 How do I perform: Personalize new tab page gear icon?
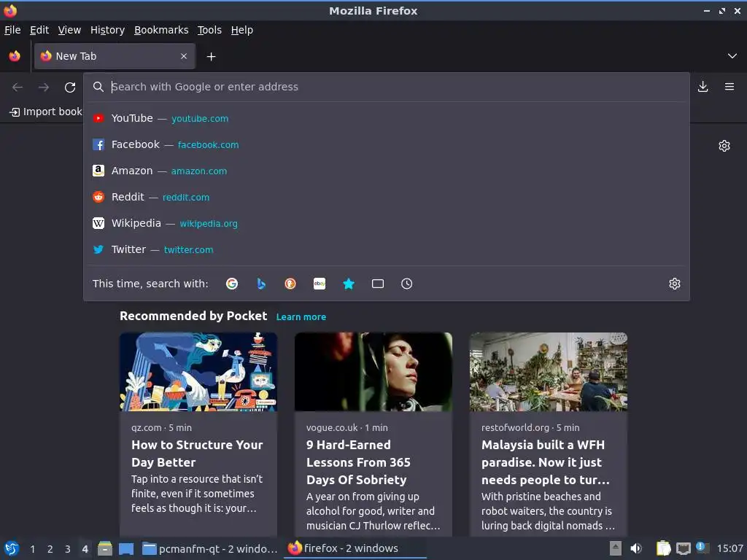pos(724,146)
